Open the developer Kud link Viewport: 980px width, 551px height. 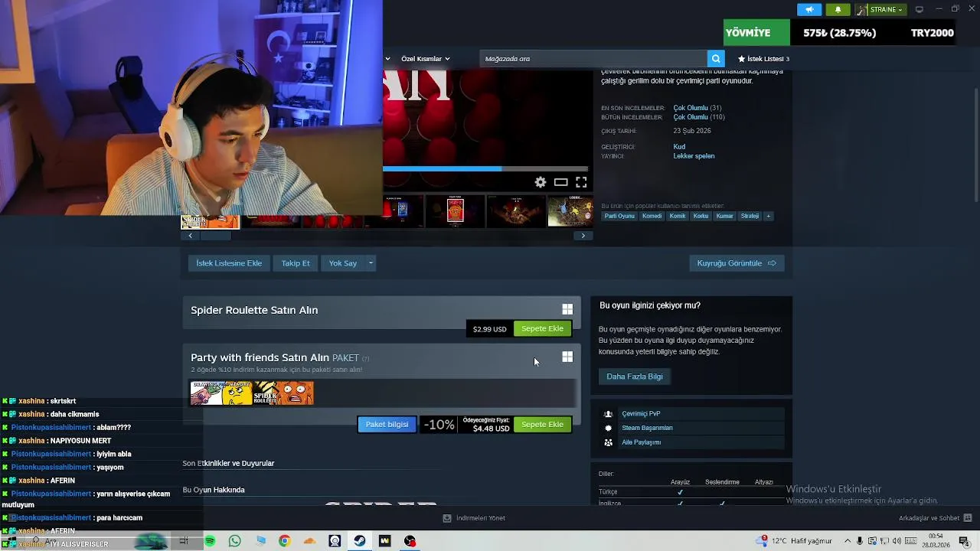point(679,147)
